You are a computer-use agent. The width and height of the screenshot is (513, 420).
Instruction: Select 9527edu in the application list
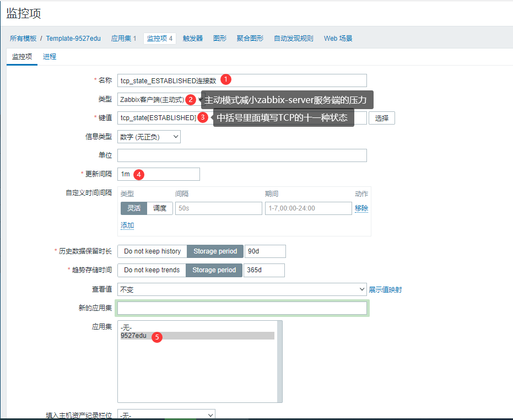[134, 336]
